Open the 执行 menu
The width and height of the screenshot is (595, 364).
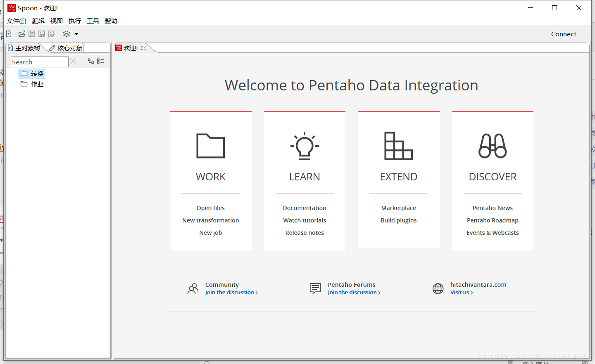75,21
